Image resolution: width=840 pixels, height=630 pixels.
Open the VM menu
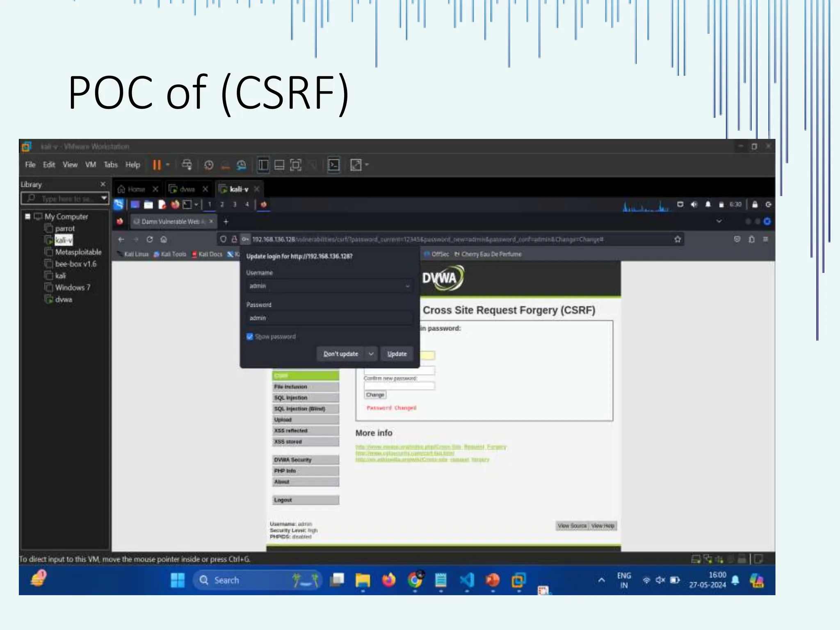point(91,164)
